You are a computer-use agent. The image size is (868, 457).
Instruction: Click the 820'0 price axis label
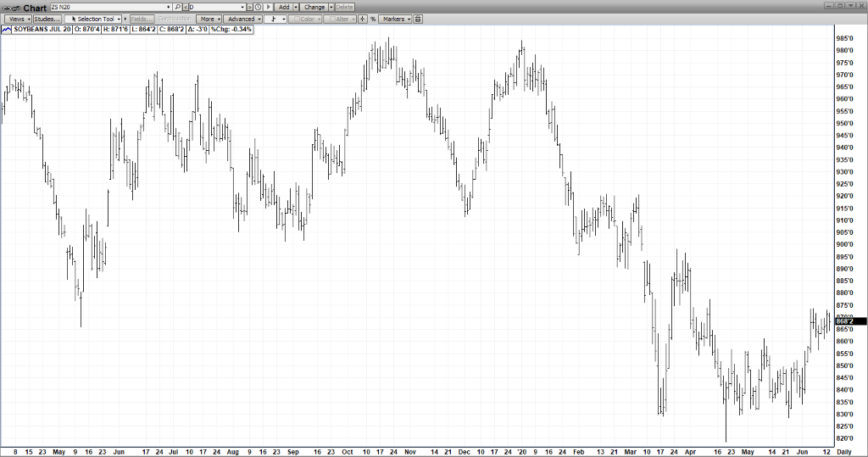pos(844,438)
